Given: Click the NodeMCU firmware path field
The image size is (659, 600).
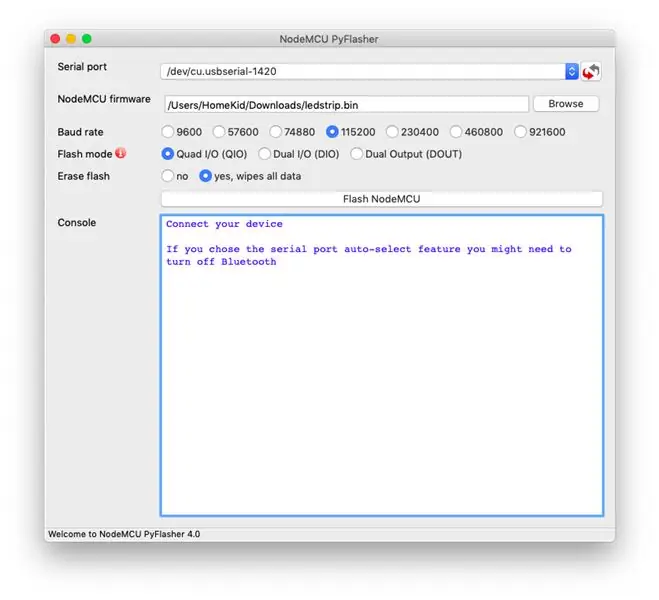Looking at the screenshot, I should [x=347, y=105].
